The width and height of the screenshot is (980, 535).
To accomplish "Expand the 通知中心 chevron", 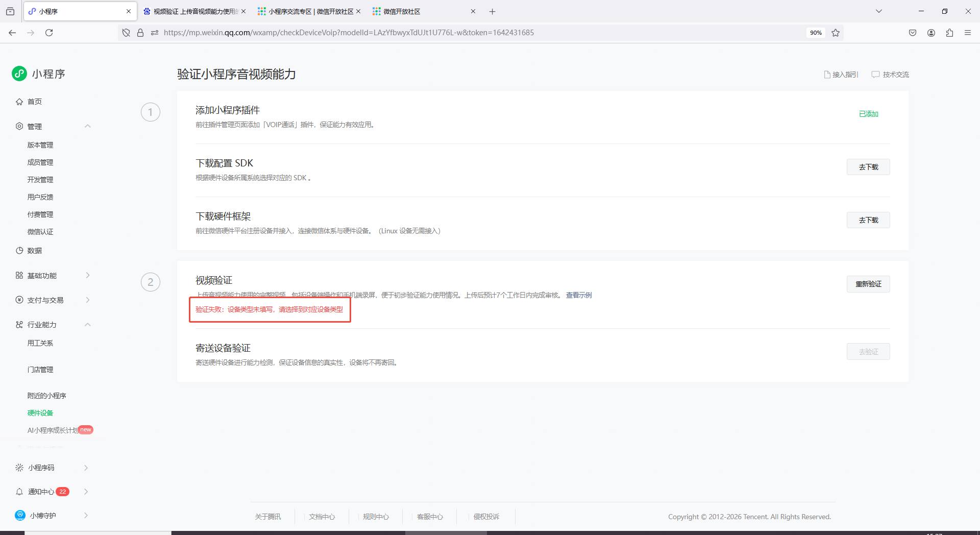I will 86,492.
